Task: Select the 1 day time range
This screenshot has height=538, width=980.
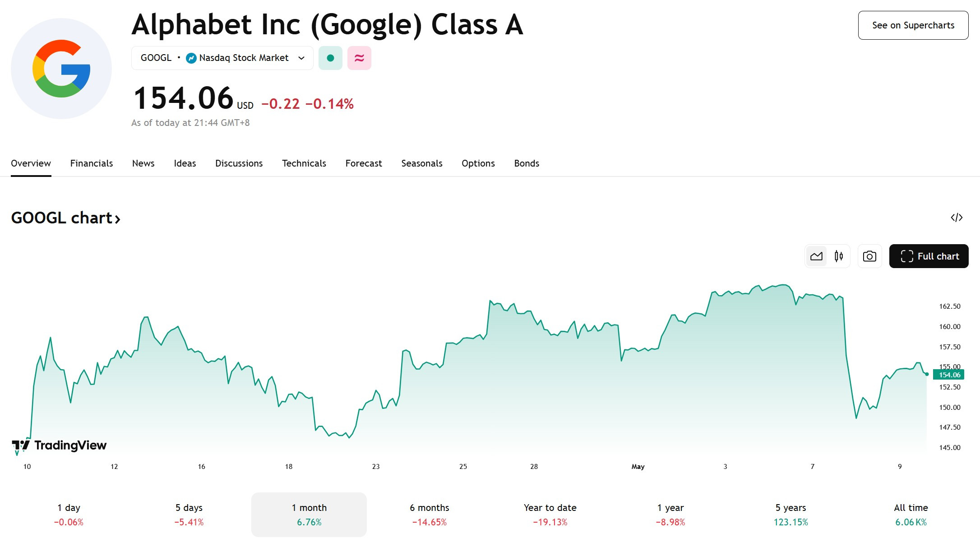Action: (x=69, y=515)
